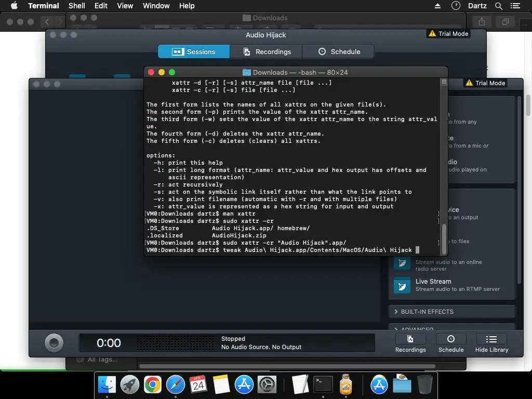This screenshot has width=532, height=399.
Task: Click 'homebrew/' in Terminal listing
Action: (294, 229)
